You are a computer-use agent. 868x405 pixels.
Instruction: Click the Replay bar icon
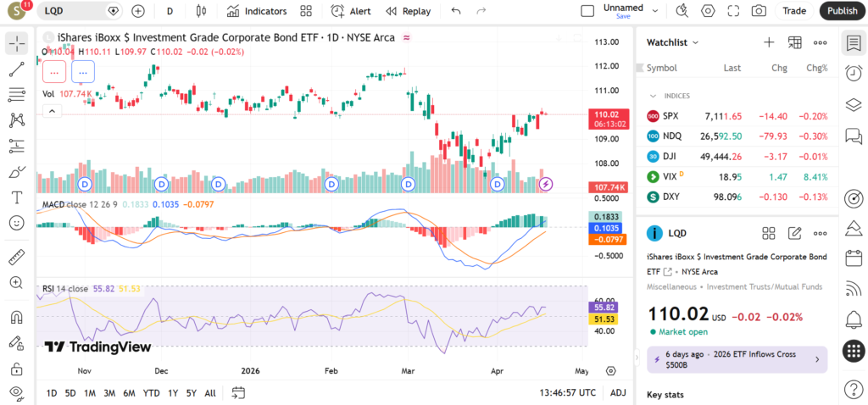click(x=408, y=11)
